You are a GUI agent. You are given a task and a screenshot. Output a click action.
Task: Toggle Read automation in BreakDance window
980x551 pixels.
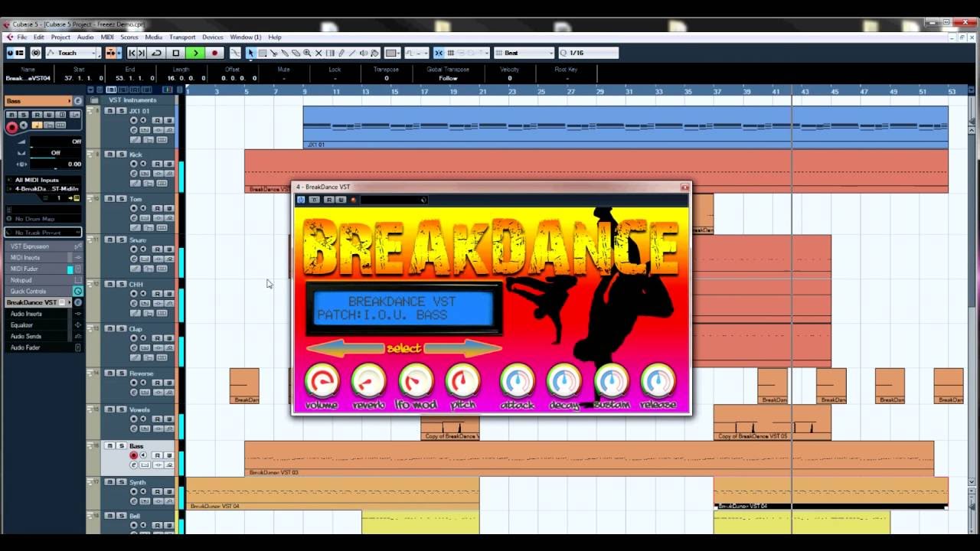click(x=328, y=200)
